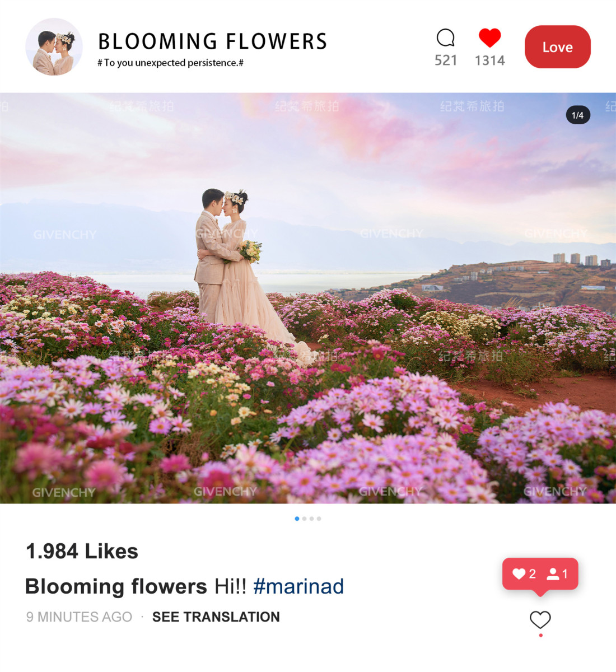Click the Blooming flowers username in the caption
This screenshot has height=672, width=616.
[x=116, y=586]
